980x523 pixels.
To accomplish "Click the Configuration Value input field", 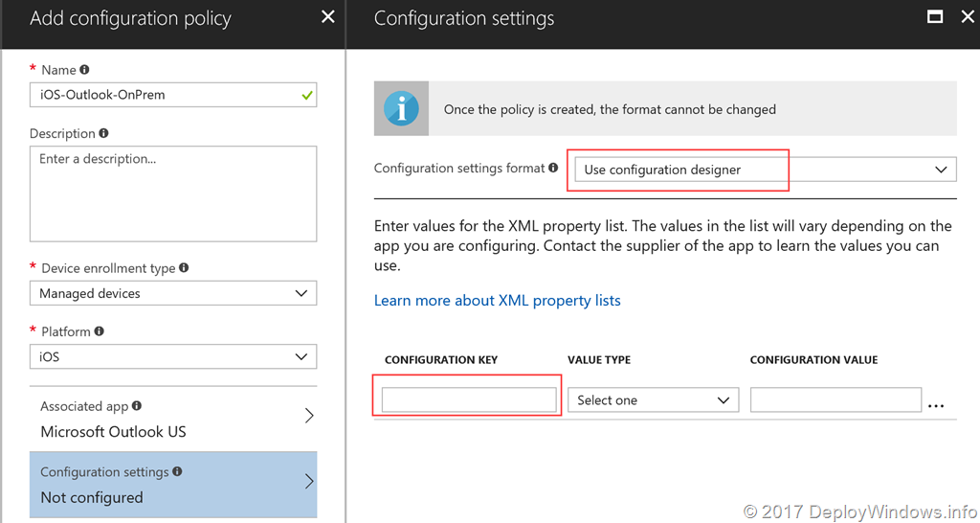I will (x=835, y=400).
